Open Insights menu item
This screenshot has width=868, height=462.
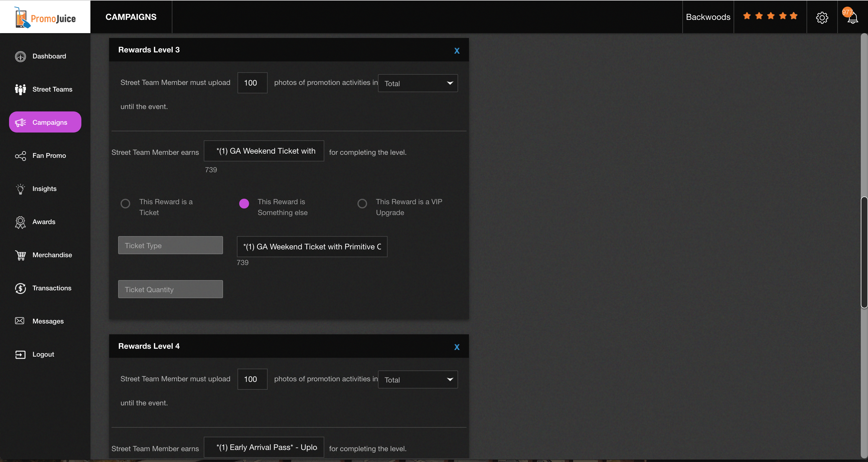45,189
